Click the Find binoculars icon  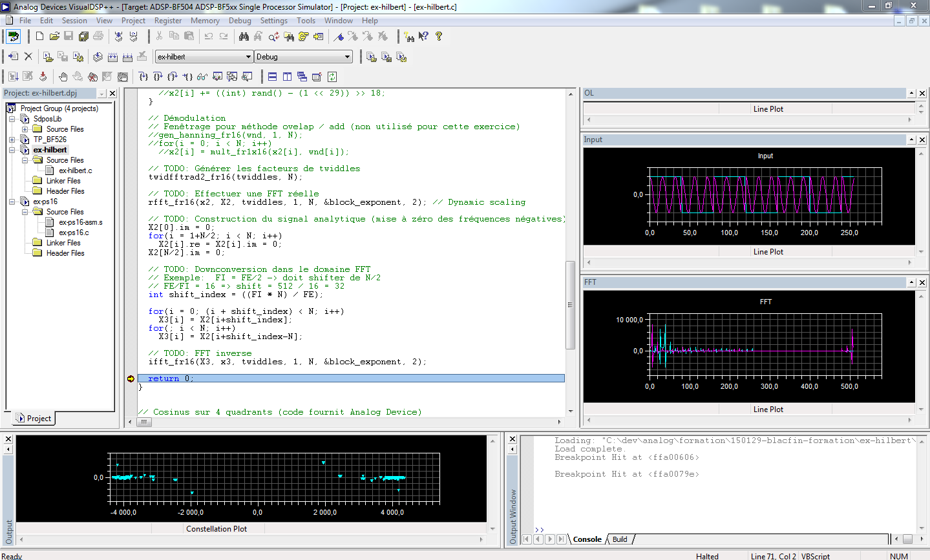pos(244,36)
